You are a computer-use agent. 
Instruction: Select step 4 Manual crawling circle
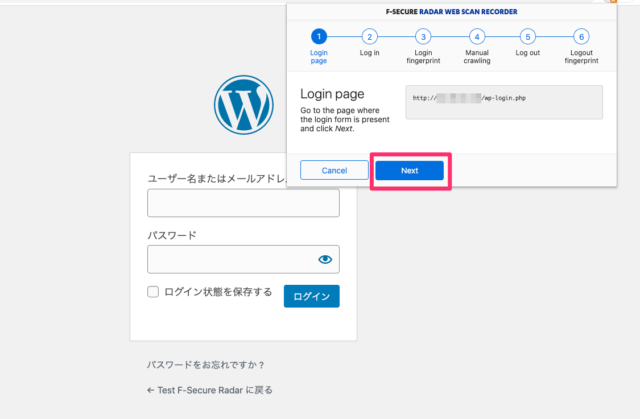[x=477, y=36]
